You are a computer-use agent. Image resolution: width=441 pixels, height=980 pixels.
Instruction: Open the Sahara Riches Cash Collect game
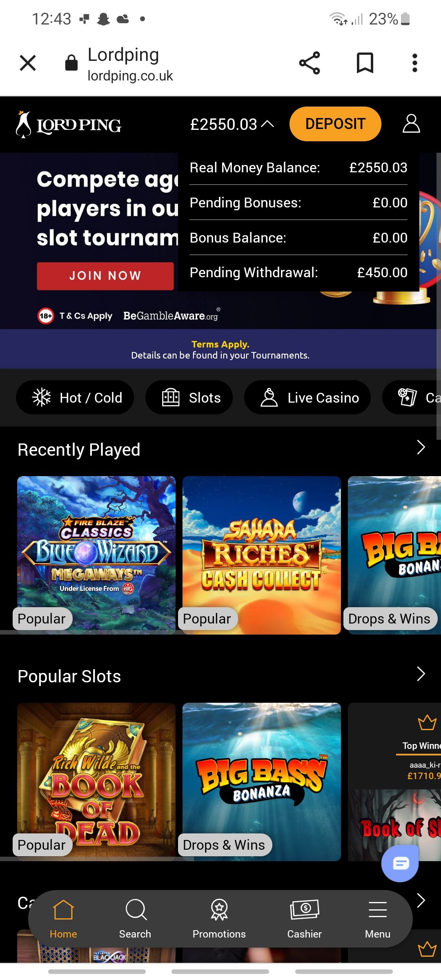coord(262,555)
